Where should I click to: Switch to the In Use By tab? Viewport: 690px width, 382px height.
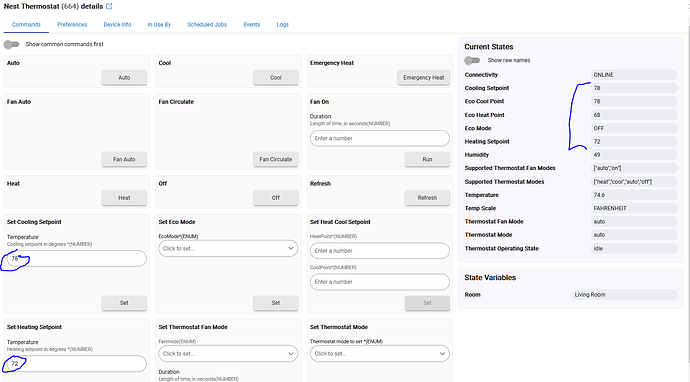[159, 25]
